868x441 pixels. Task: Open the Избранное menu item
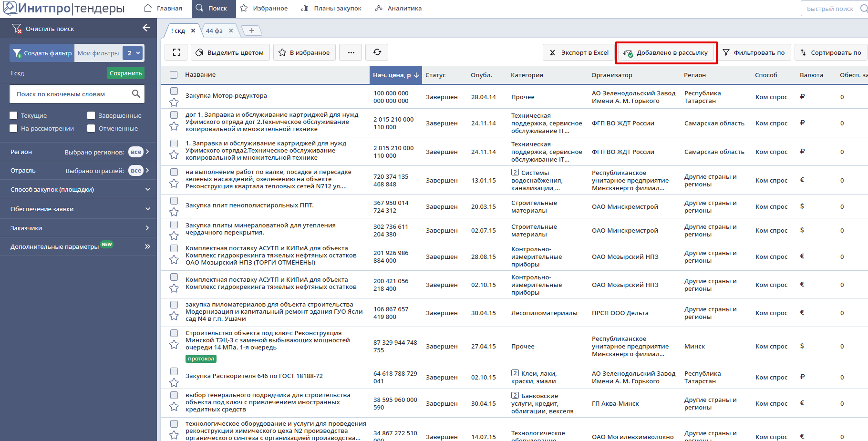264,9
